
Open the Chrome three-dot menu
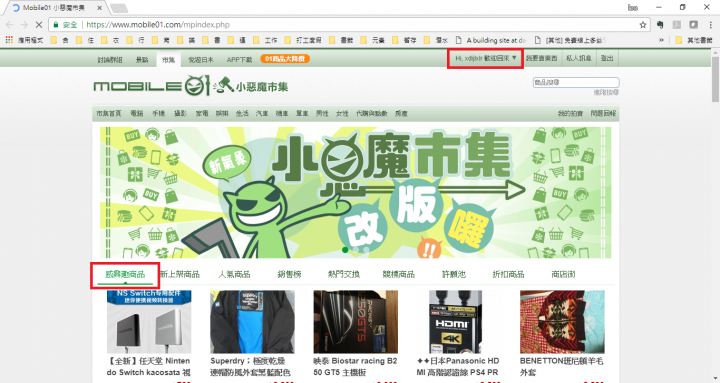pos(711,25)
